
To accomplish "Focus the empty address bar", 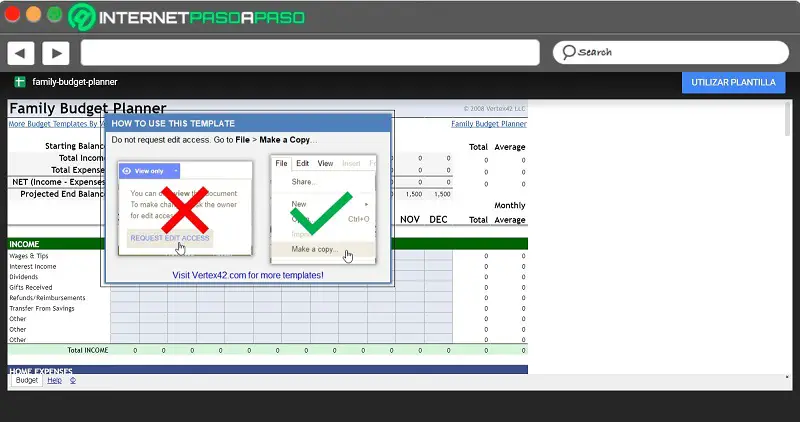I will pyautogui.click(x=310, y=52).
